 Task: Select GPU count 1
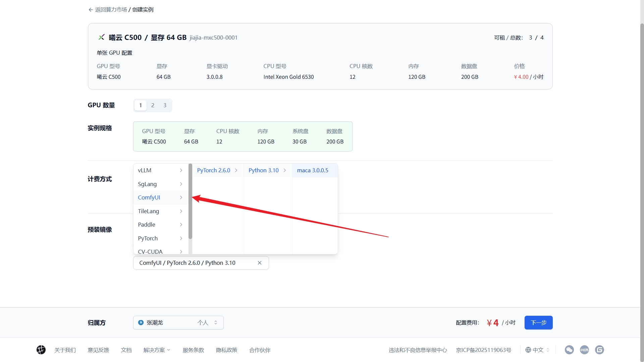pyautogui.click(x=141, y=105)
